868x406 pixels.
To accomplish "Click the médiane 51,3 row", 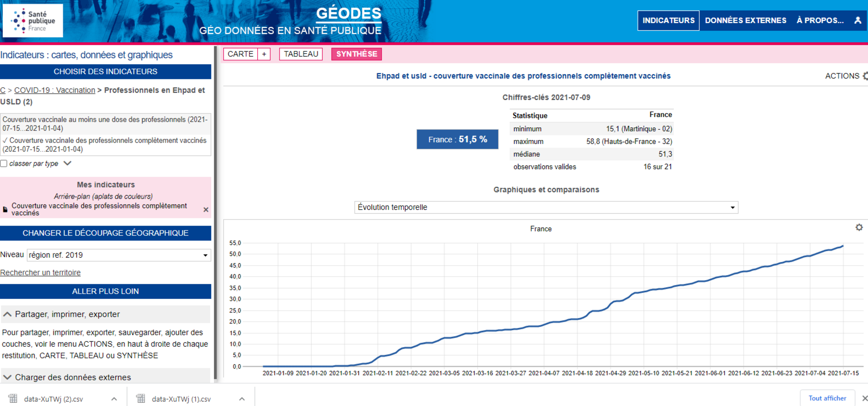I will [592, 154].
